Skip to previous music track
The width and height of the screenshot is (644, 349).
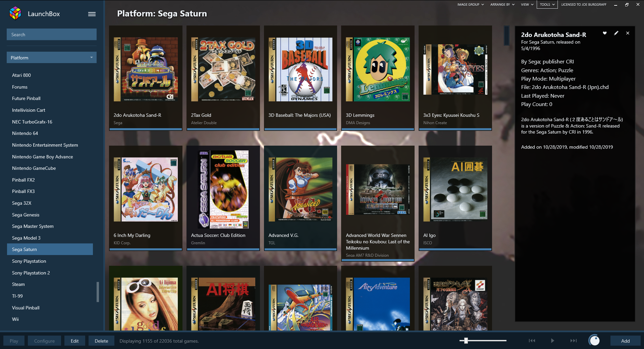[x=532, y=341]
